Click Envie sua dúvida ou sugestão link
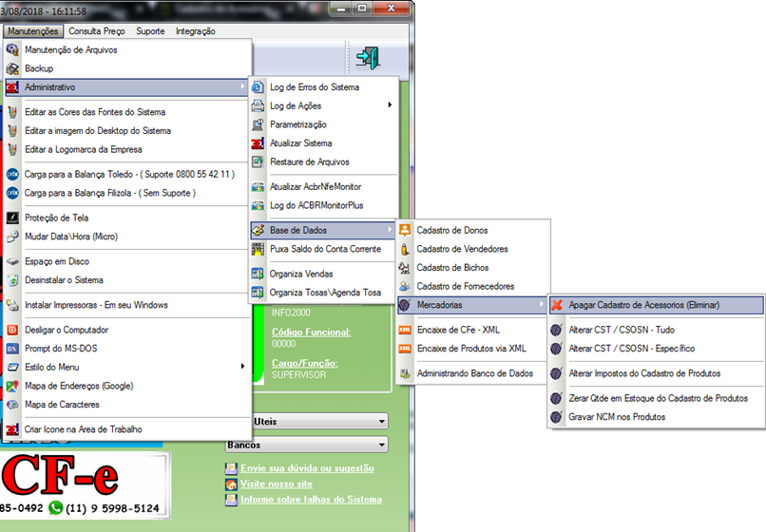The height and width of the screenshot is (532, 766). point(307,468)
